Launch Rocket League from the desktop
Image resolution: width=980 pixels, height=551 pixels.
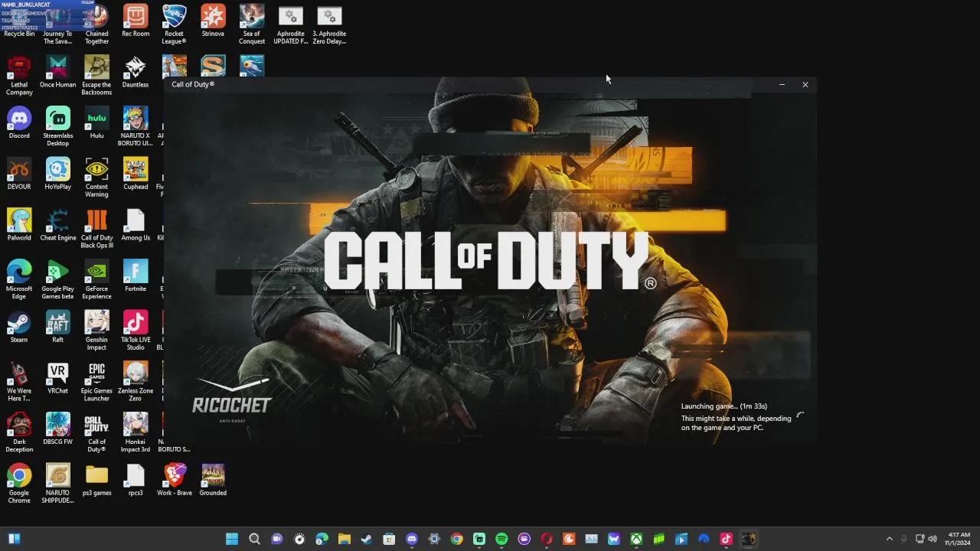click(174, 24)
